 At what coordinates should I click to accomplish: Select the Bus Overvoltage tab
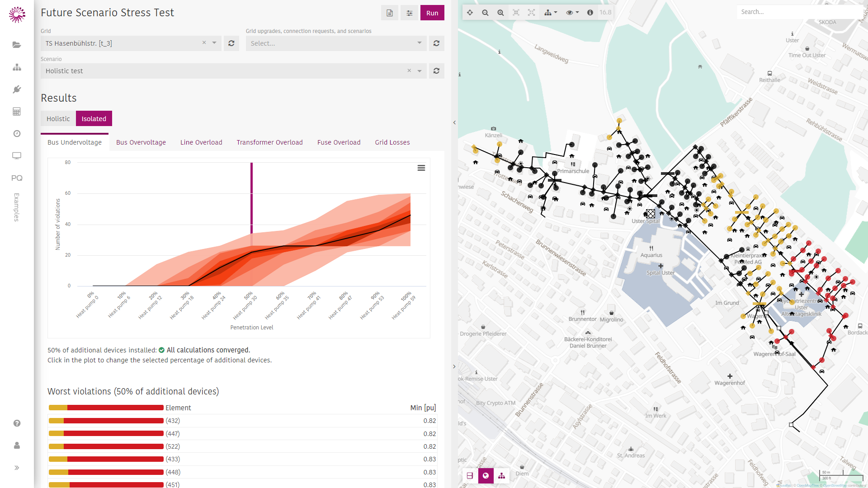141,142
